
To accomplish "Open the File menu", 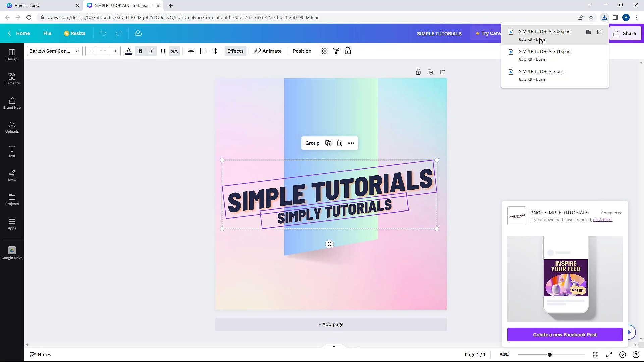I will (47, 33).
